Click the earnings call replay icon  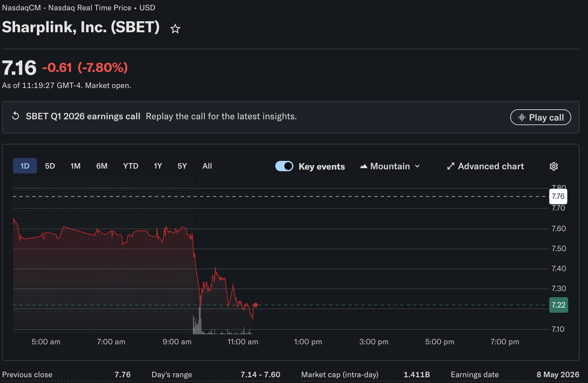pyautogui.click(x=15, y=116)
